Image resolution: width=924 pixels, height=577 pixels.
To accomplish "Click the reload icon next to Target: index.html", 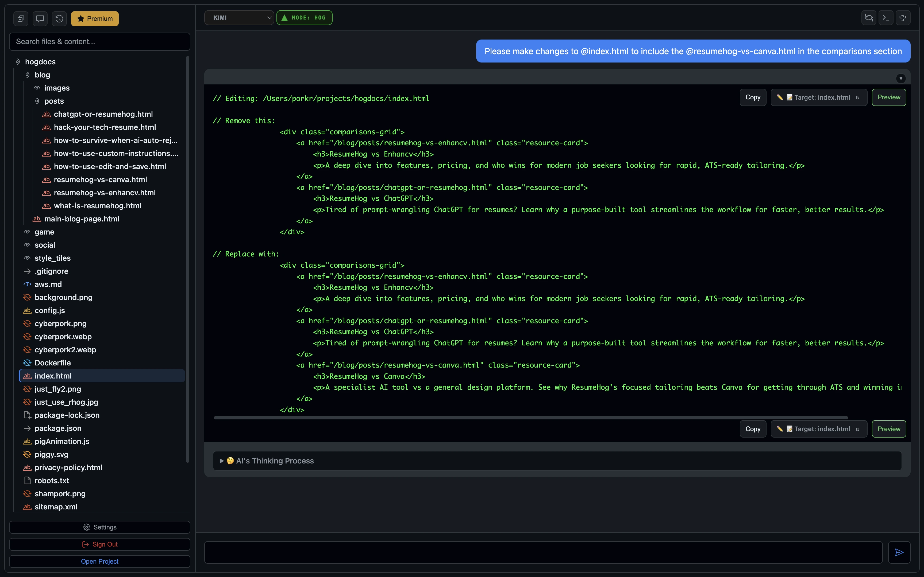I will [857, 97].
